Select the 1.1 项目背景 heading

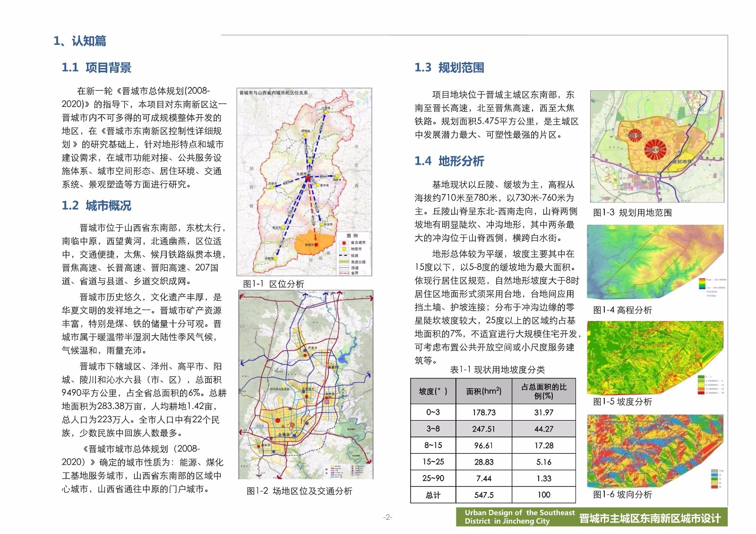tap(96, 68)
